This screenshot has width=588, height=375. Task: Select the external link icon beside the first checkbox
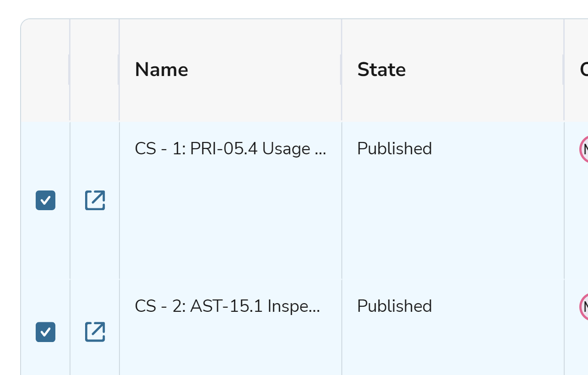(x=95, y=200)
